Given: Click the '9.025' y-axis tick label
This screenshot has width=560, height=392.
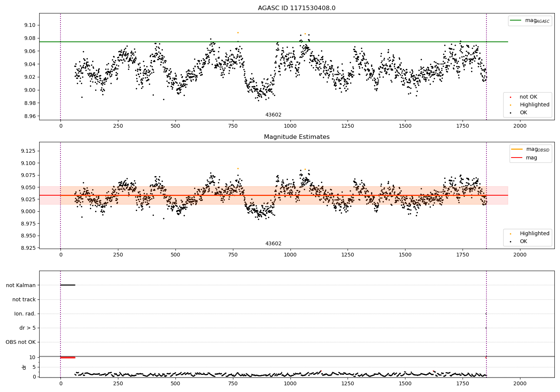Looking at the screenshot, I should pos(28,199).
